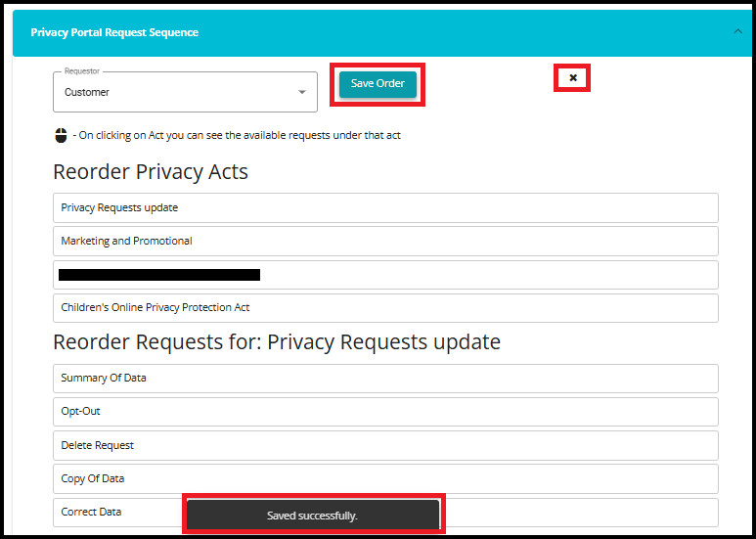This screenshot has height=539, width=756.
Task: Select the Marketing and Promotional act
Action: (385, 241)
